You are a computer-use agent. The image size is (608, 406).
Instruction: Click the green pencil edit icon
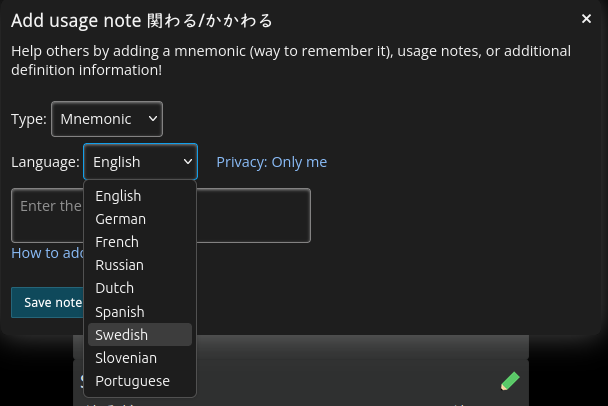pyautogui.click(x=510, y=381)
